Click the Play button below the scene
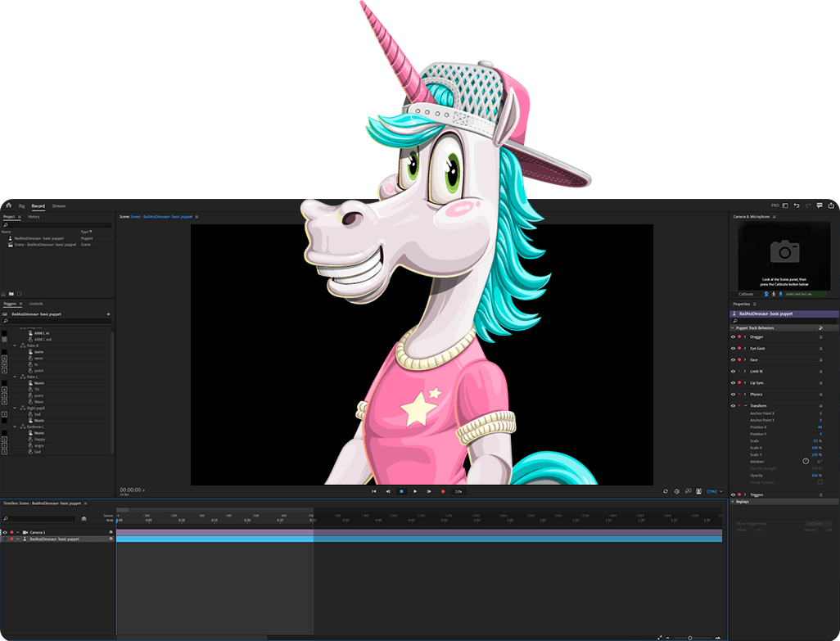This screenshot has width=840, height=641. click(x=415, y=491)
